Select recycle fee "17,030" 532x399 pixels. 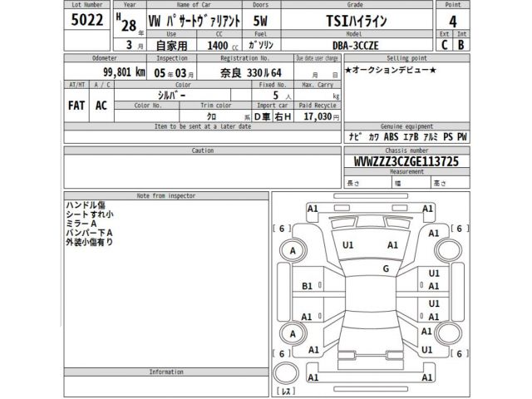click(x=318, y=116)
